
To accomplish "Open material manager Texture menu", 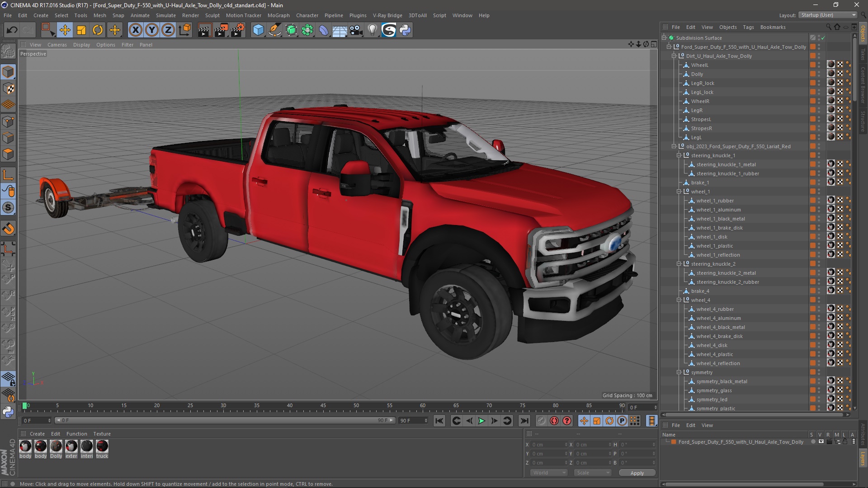I will [102, 434].
